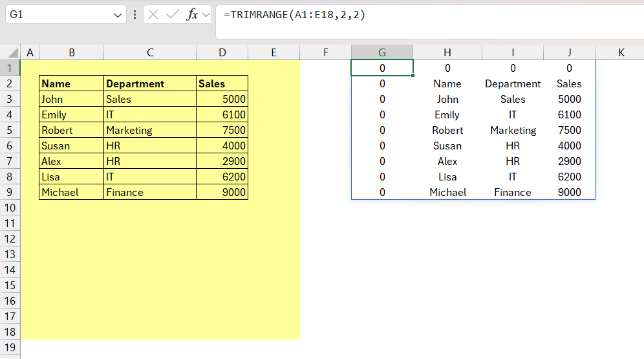Select cell D3 with value 5000
This screenshot has width=644, height=359.
(x=222, y=99)
